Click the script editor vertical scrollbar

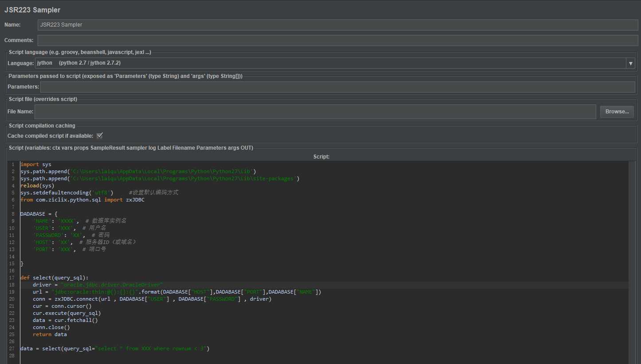point(632,262)
